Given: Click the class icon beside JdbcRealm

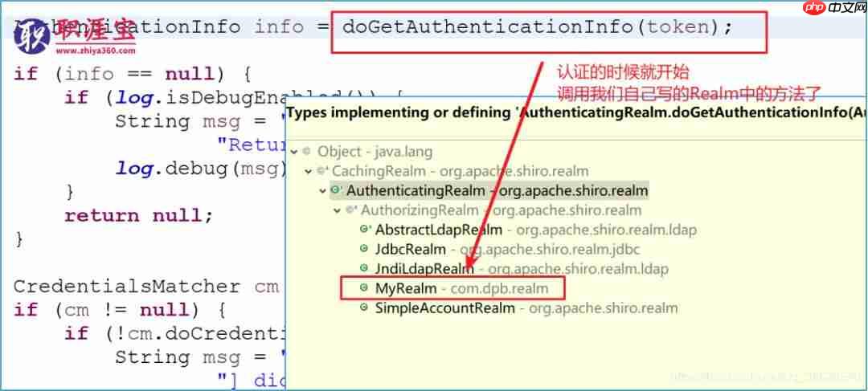Looking at the screenshot, I should click(364, 249).
